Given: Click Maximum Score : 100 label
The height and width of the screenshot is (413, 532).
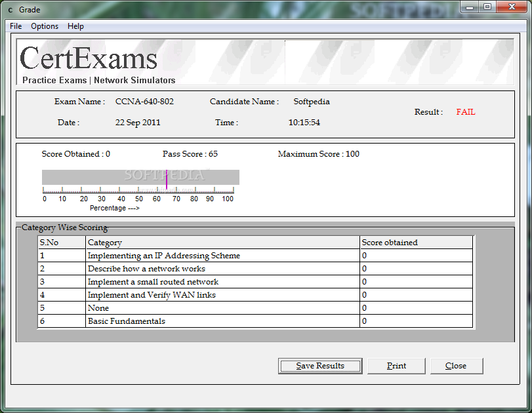Looking at the screenshot, I should 319,154.
